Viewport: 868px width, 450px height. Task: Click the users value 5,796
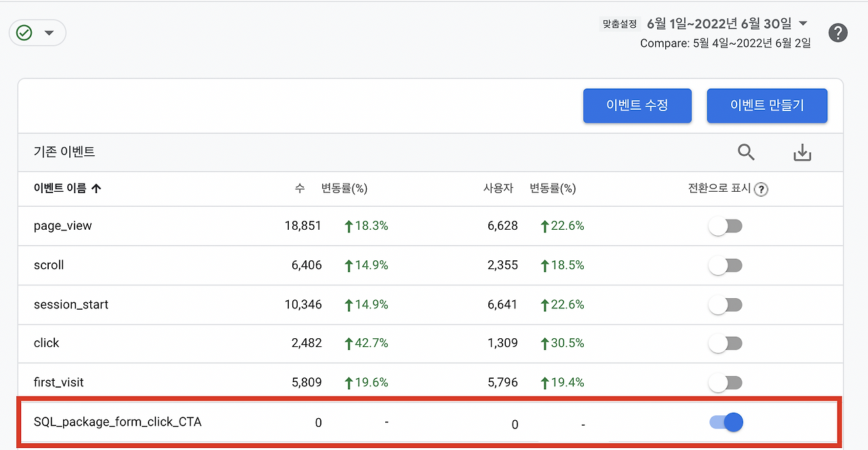pos(502,382)
